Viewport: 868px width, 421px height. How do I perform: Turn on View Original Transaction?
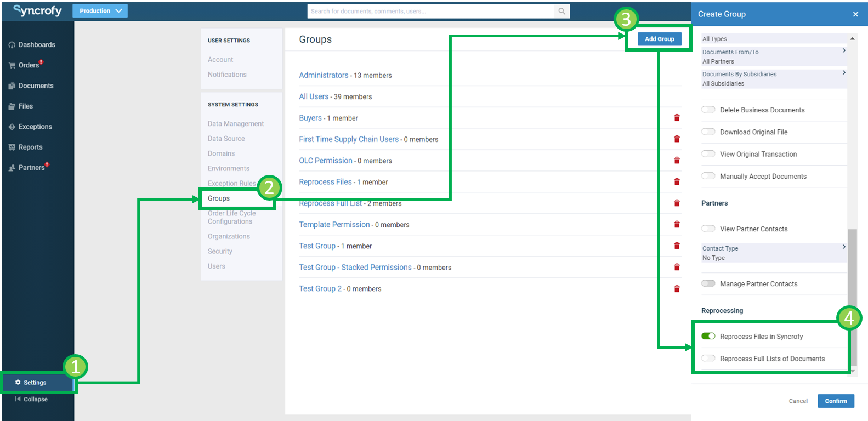tap(708, 154)
